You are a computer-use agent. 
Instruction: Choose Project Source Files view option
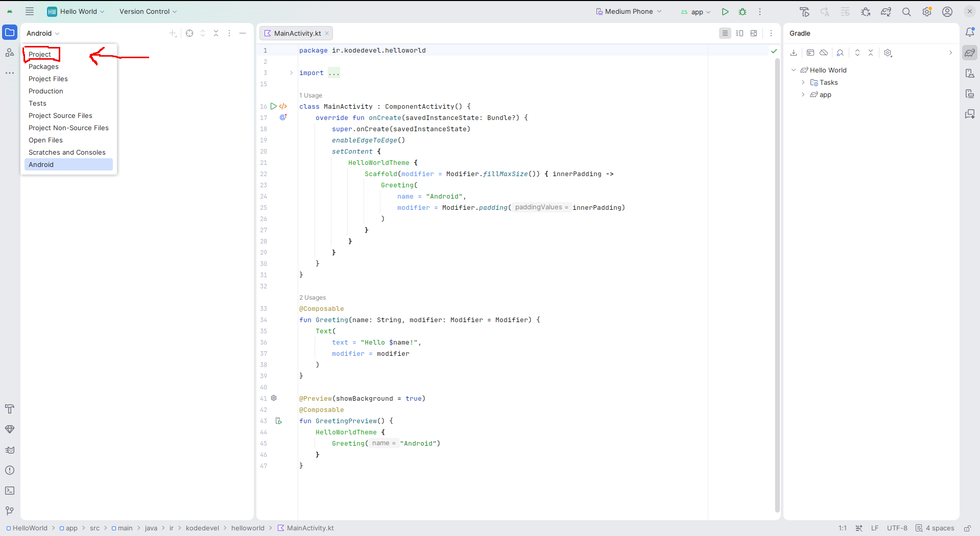click(x=60, y=115)
